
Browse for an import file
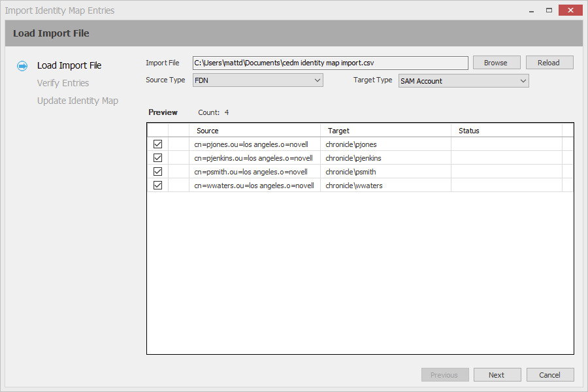pos(497,63)
